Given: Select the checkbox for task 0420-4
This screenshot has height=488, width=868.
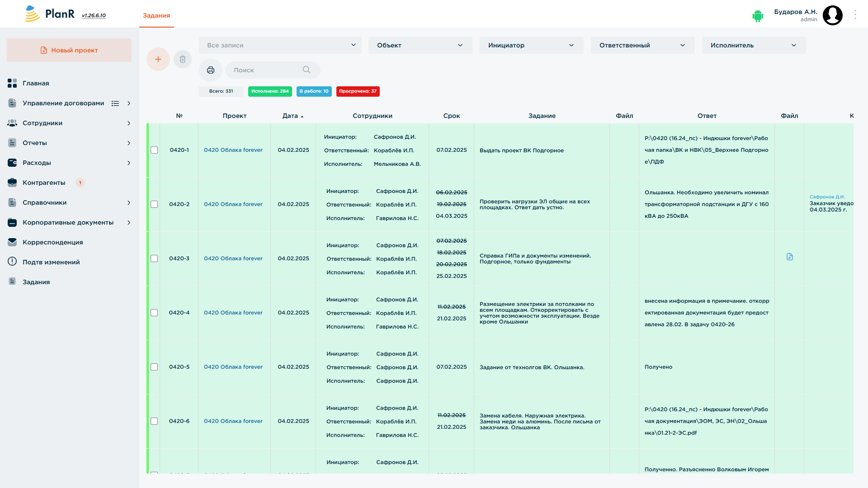Looking at the screenshot, I should click(154, 313).
